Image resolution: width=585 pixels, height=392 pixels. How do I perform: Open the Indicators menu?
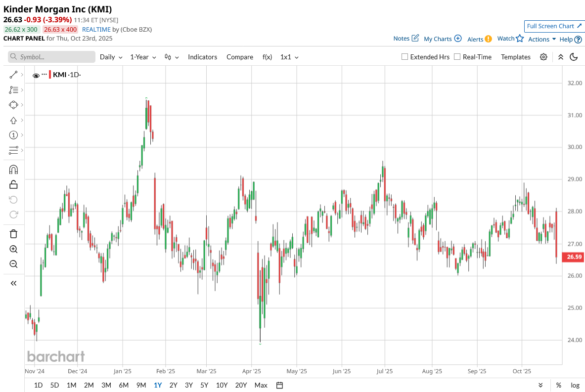203,57
